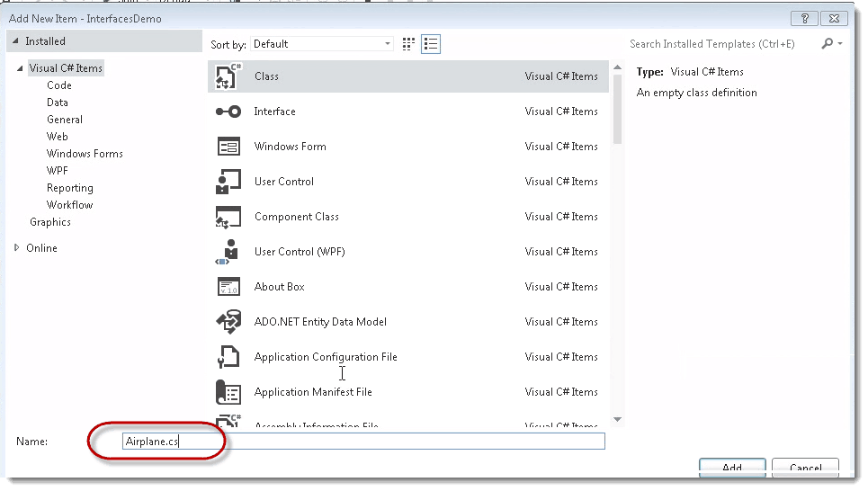Select the "About Box" template name
The image size is (868, 491).
pyautogui.click(x=280, y=287)
